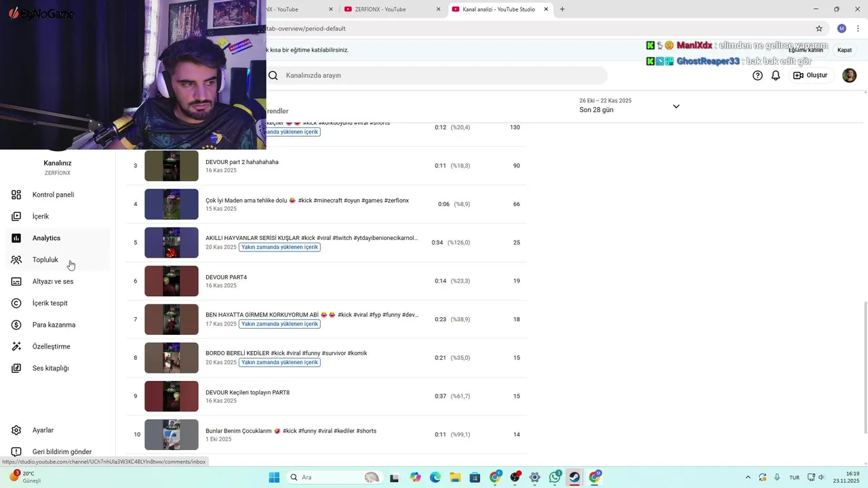868x488 pixels.
Task: Open Microsoft Edge from the taskbar
Action: pos(435,477)
